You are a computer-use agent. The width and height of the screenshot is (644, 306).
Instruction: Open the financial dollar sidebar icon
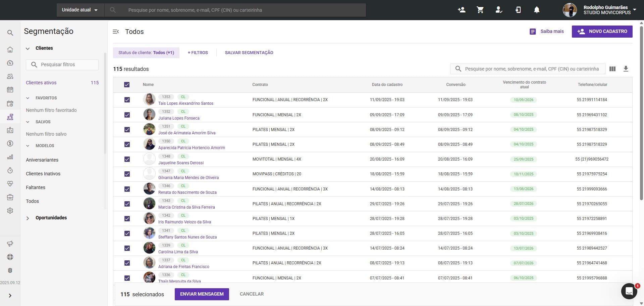10,143
